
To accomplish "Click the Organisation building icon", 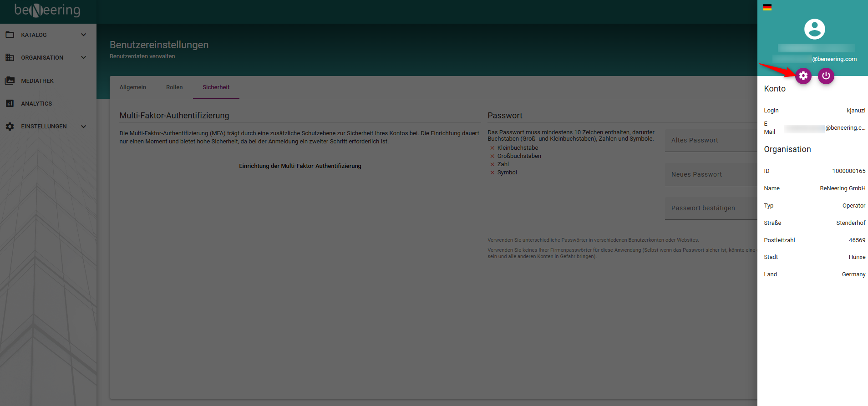I will (10, 58).
